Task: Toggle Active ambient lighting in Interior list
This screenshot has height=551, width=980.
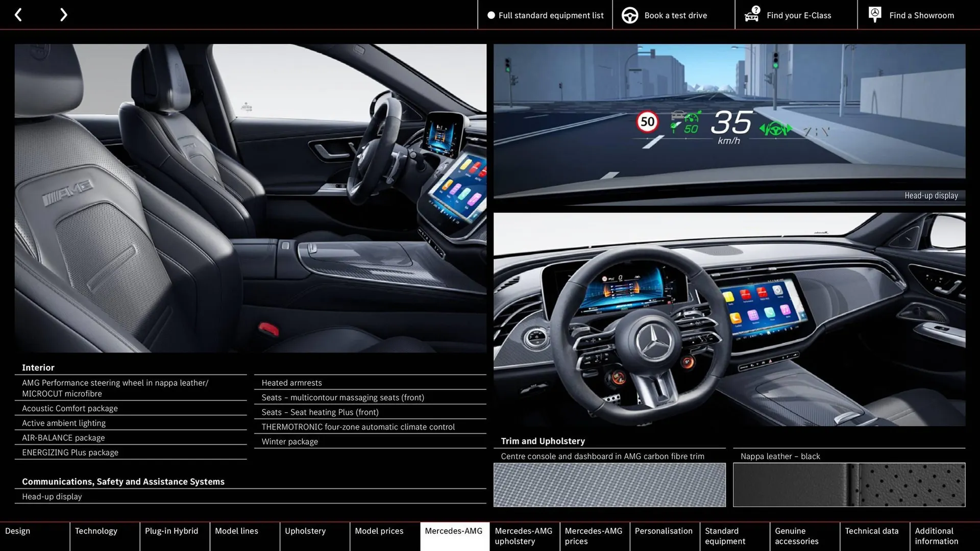Action: 63,423
